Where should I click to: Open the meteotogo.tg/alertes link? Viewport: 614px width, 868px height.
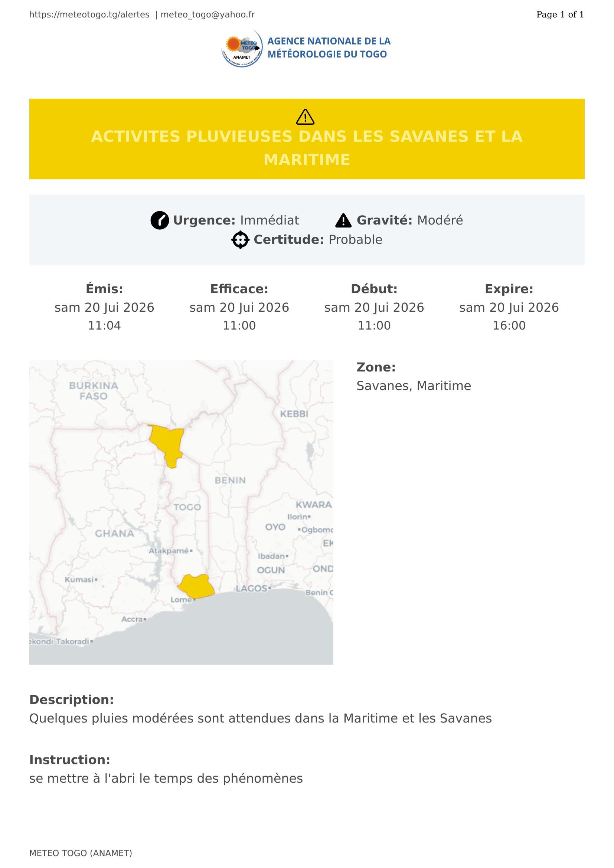point(89,15)
